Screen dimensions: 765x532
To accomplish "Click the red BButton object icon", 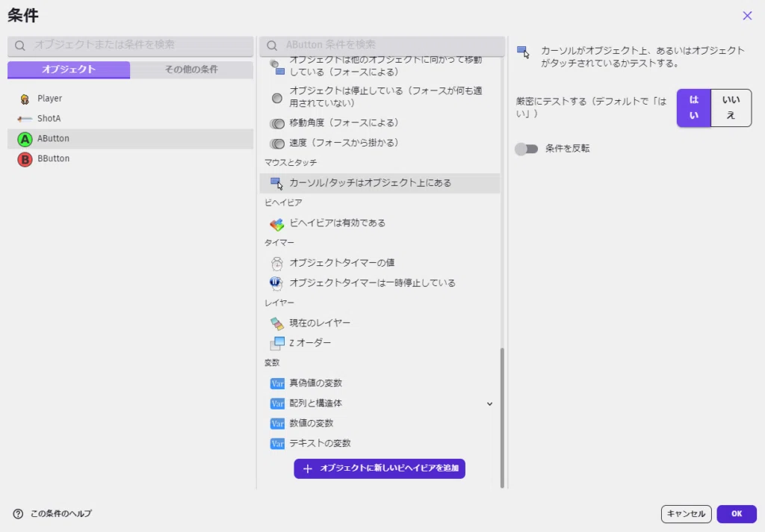I will click(25, 159).
